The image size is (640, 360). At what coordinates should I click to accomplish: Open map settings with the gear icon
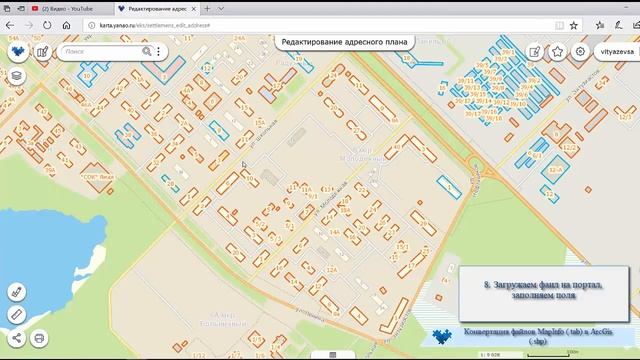click(x=580, y=52)
